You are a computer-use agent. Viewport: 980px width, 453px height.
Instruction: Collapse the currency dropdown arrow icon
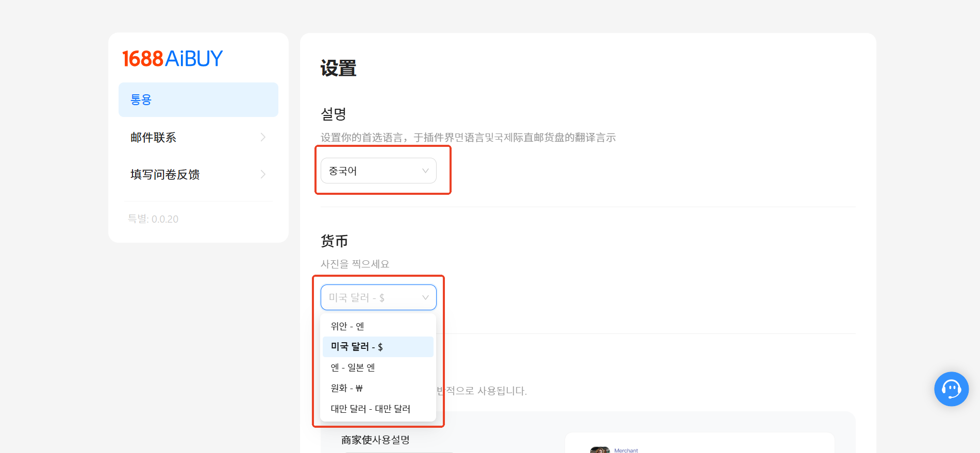[x=425, y=297]
